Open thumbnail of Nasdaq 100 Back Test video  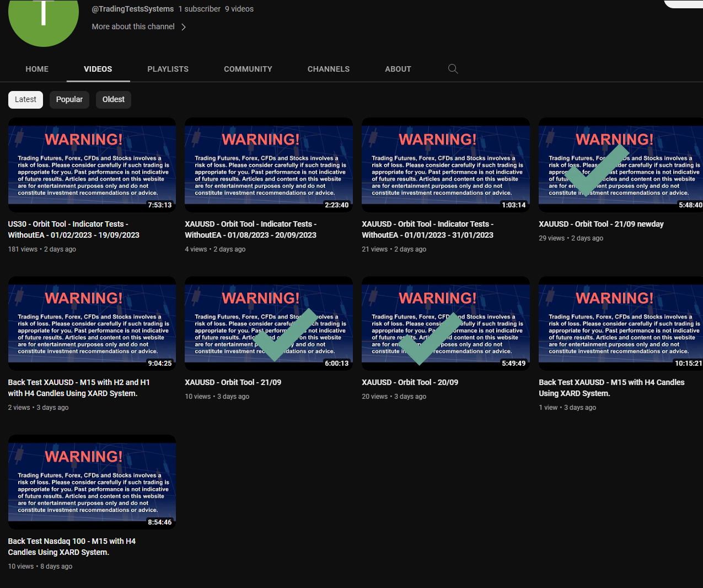coord(92,482)
